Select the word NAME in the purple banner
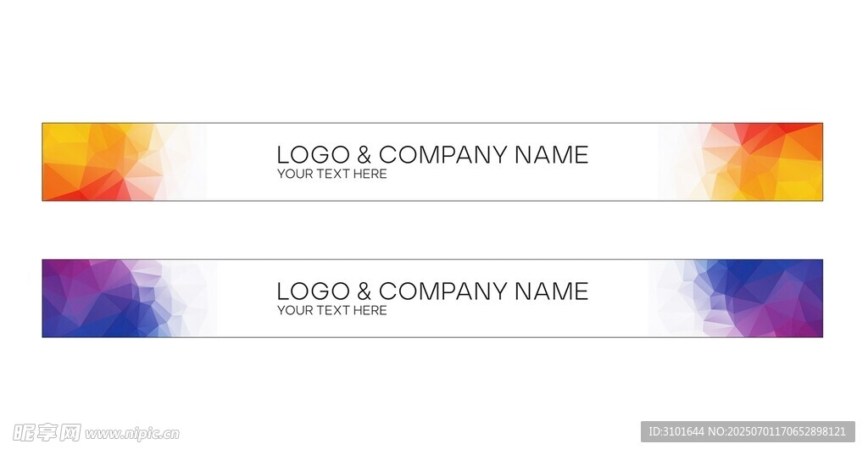Viewport: 868px width, 455px height. click(x=551, y=291)
